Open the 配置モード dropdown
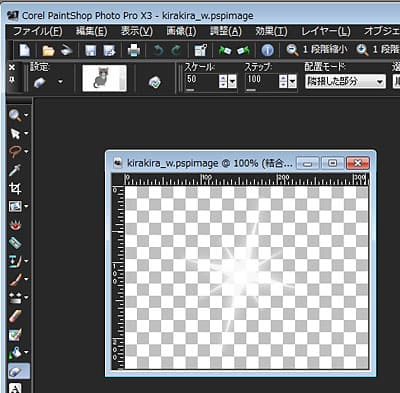Image resolution: width=400 pixels, height=393 pixels. click(x=345, y=81)
